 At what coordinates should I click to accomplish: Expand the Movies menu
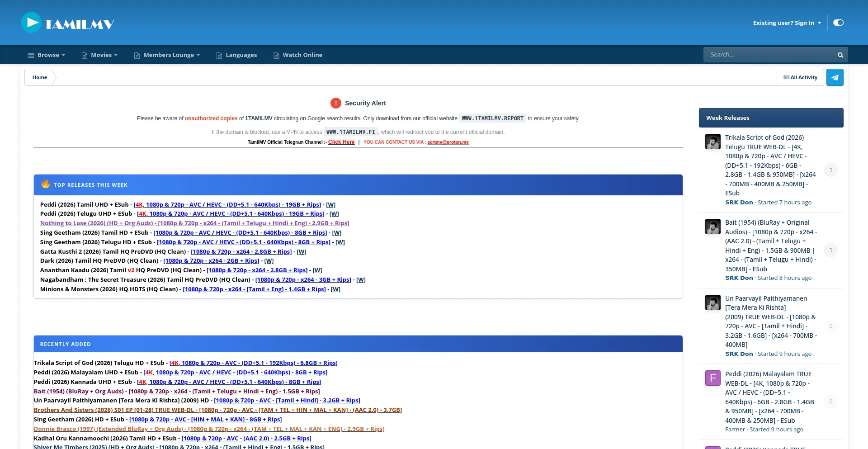pyautogui.click(x=100, y=55)
